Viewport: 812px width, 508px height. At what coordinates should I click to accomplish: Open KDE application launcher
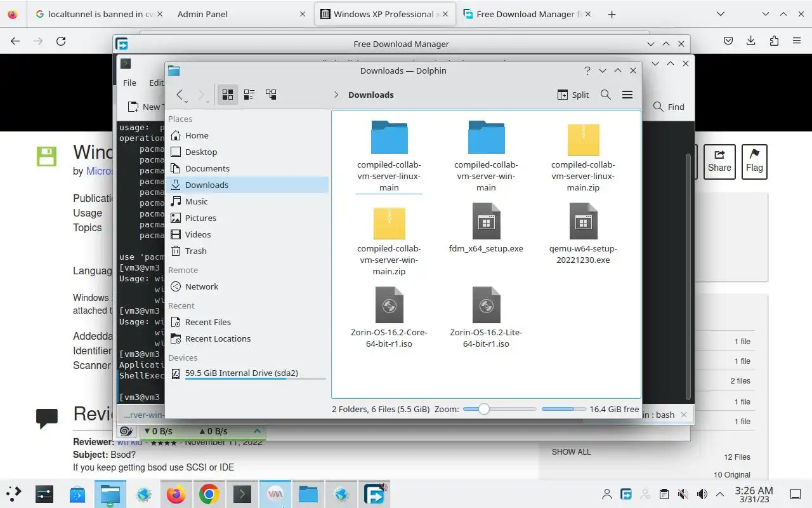pos(14,493)
